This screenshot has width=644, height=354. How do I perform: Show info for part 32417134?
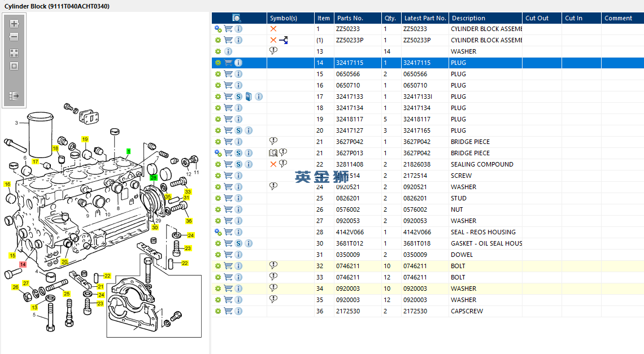pyautogui.click(x=238, y=108)
